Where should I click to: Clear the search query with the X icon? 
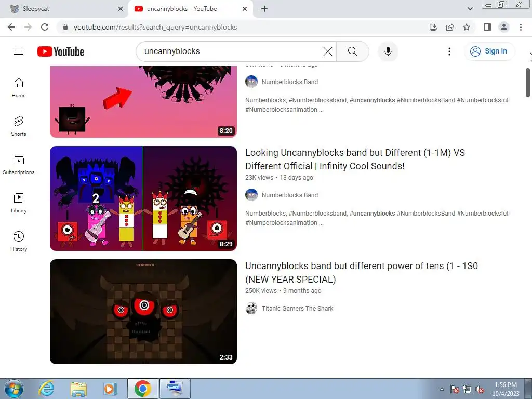coord(328,51)
